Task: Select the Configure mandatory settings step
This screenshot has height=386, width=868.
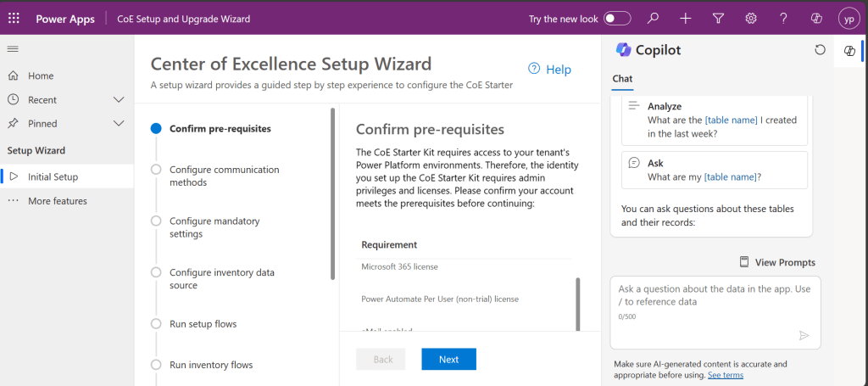Action: pyautogui.click(x=214, y=227)
